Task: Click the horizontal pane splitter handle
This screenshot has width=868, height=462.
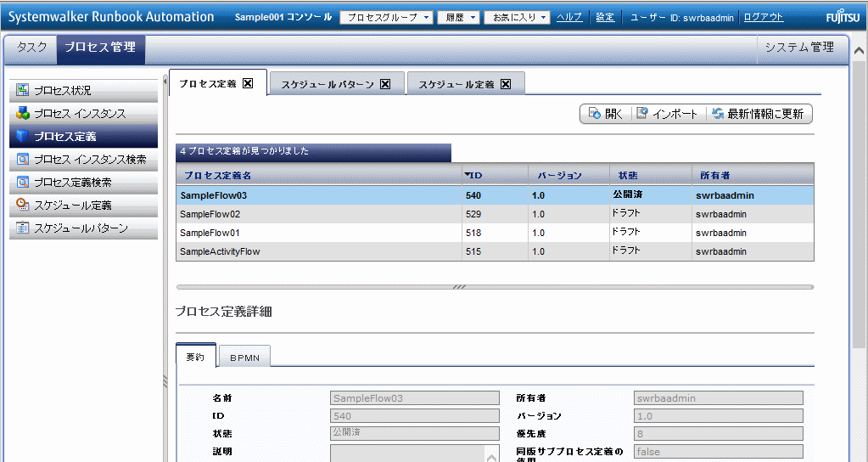Action: [x=459, y=287]
